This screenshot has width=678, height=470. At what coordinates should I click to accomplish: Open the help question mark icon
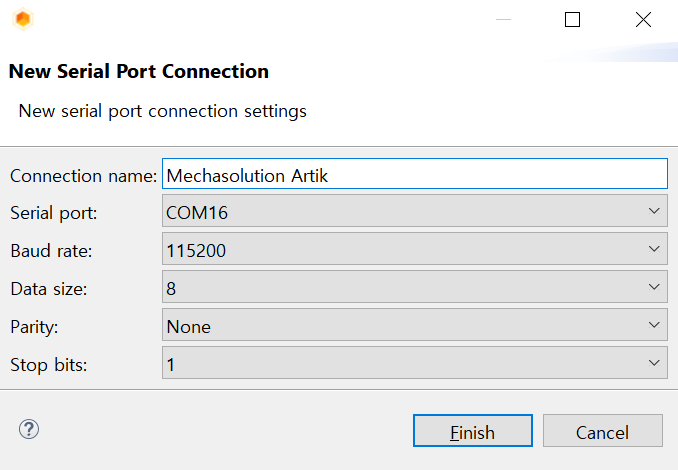pyautogui.click(x=29, y=429)
